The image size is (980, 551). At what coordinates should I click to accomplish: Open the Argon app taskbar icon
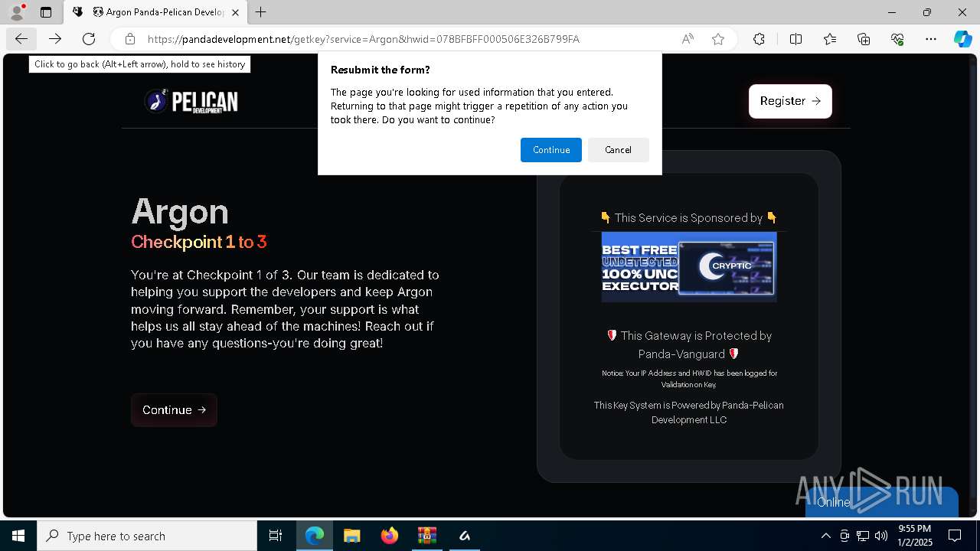pos(465,536)
